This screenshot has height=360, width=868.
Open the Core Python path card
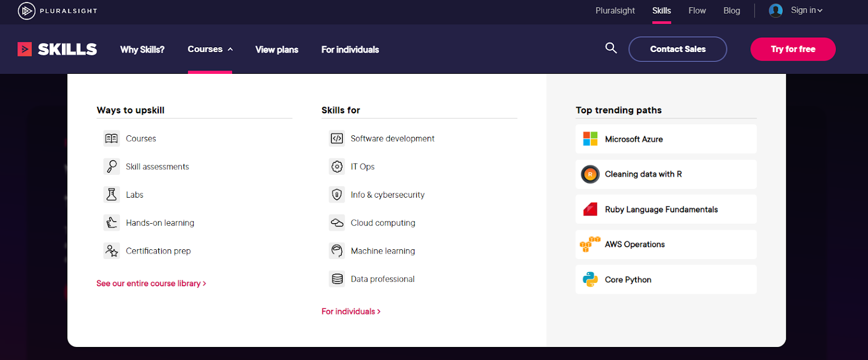coord(666,279)
